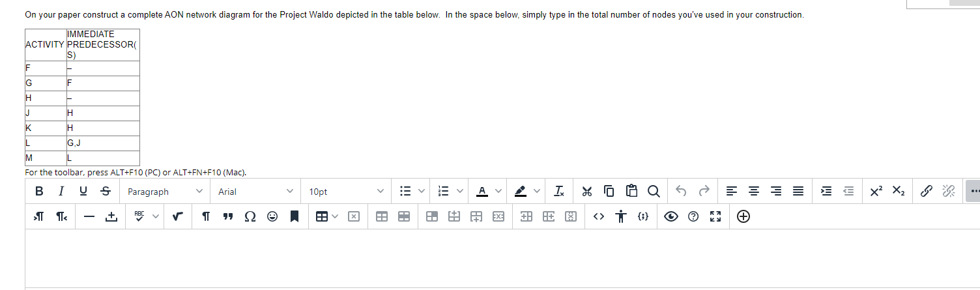Viewport: 980px width, 290px height.
Task: Collapse toolbar with the more button
Action: coord(973,192)
